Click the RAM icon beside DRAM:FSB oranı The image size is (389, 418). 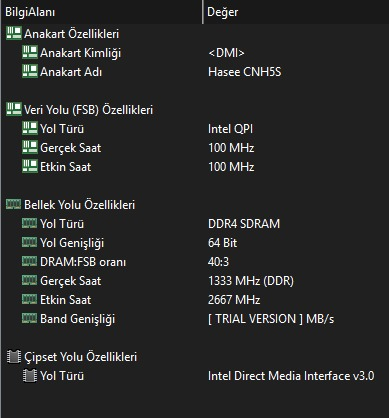[29, 261]
